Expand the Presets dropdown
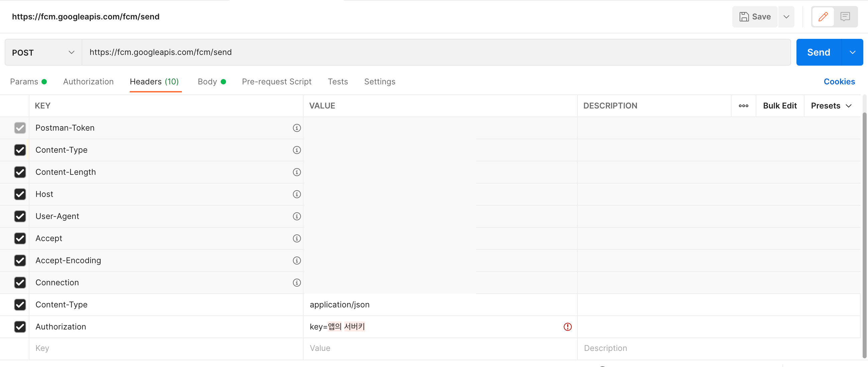Image resolution: width=868 pixels, height=367 pixels. point(831,106)
